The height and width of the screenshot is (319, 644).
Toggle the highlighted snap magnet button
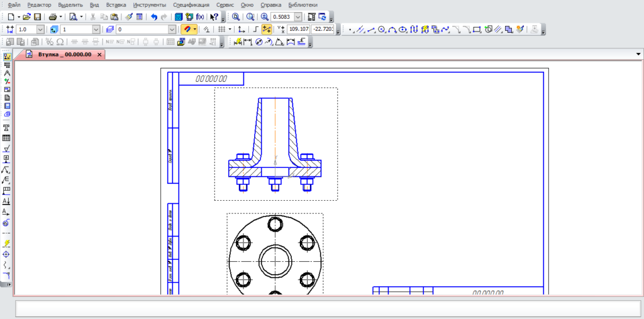pos(187,30)
